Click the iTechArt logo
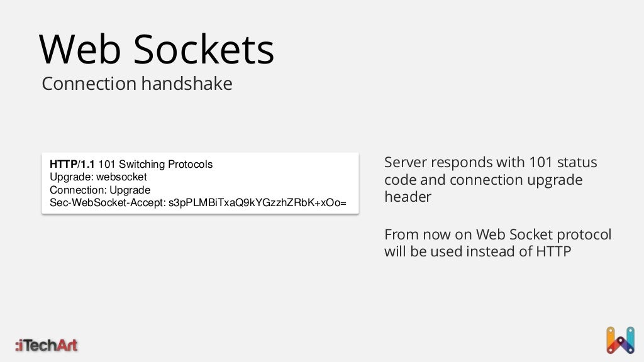The width and height of the screenshot is (644, 362). coord(47,345)
